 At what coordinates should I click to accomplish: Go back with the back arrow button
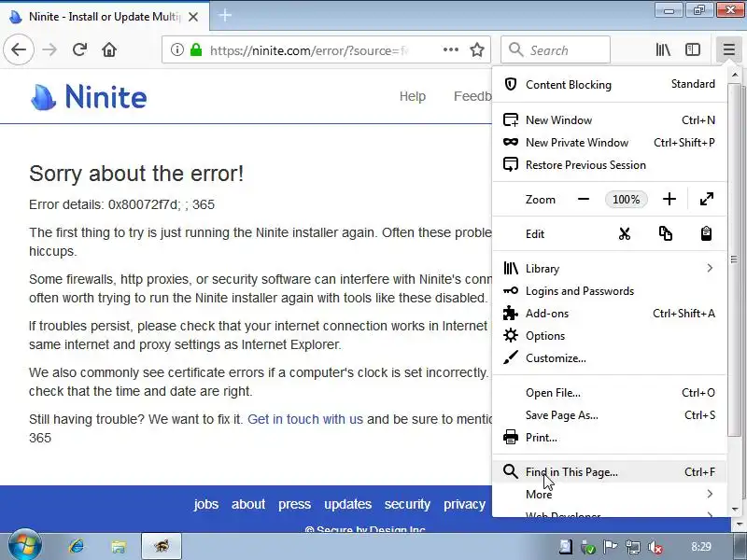click(19, 49)
